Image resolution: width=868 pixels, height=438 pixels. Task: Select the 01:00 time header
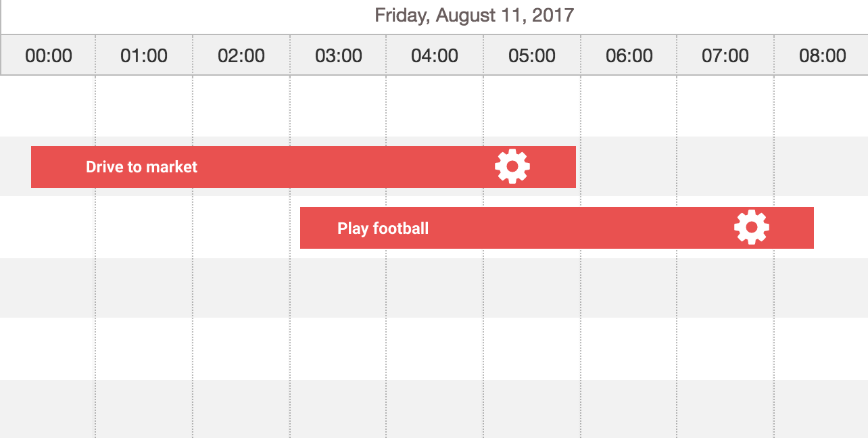(145, 56)
